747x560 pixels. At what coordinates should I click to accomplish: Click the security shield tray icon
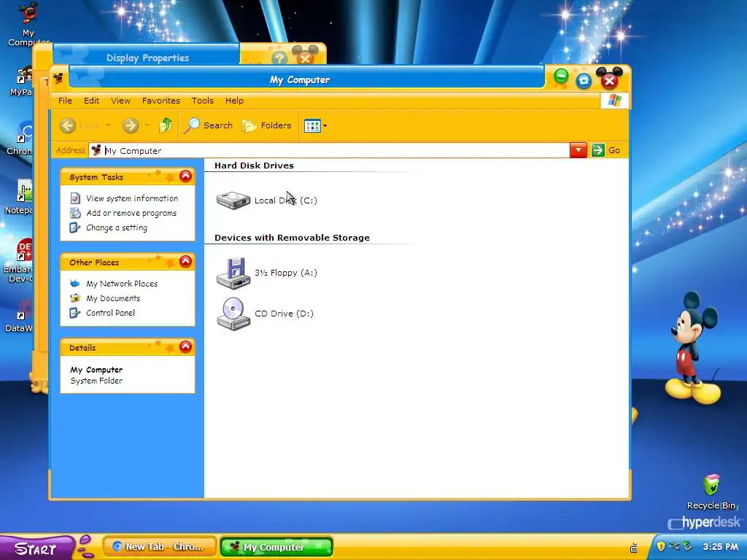[661, 545]
